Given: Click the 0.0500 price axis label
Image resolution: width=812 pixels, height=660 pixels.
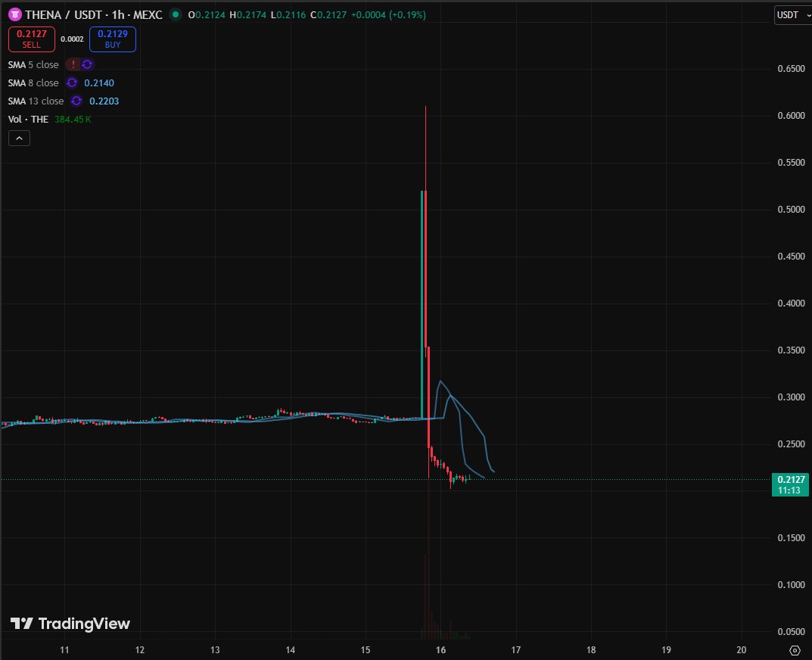Looking at the screenshot, I should [792, 631].
